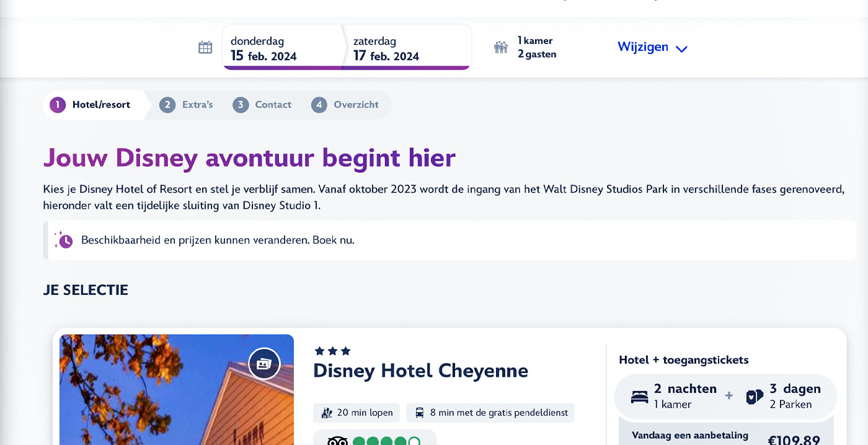This screenshot has height=445, width=868.
Task: Click the bed icon next to 2 nachten
Action: click(639, 397)
